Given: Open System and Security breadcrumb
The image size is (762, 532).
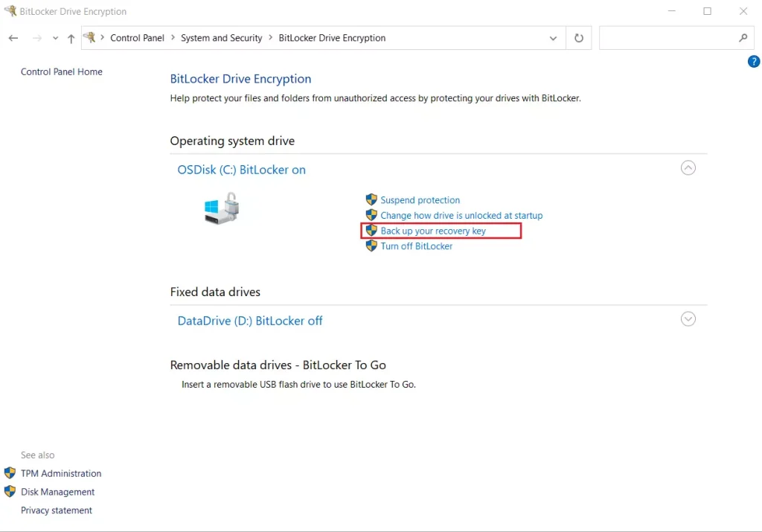Looking at the screenshot, I should pyautogui.click(x=221, y=38).
